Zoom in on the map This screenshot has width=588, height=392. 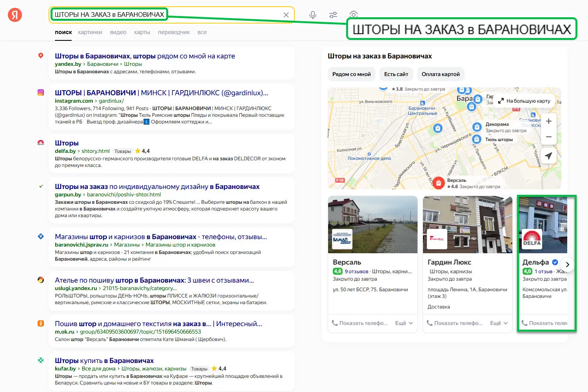[549, 121]
